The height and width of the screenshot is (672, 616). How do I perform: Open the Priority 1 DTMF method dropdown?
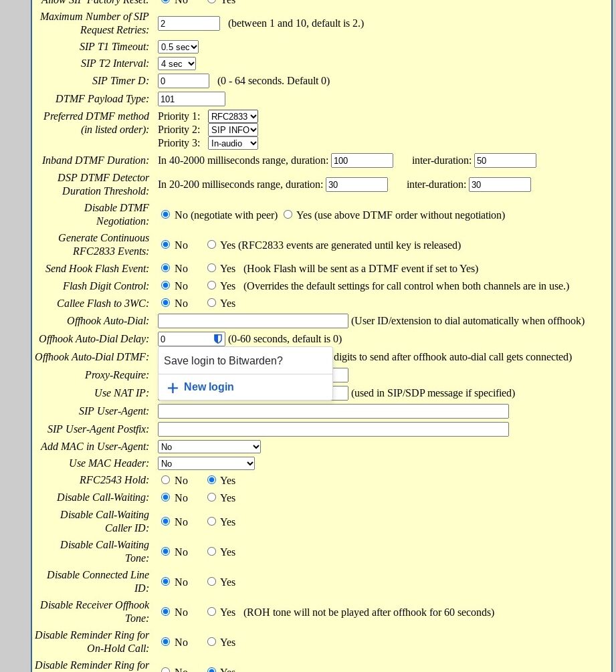pos(233,116)
